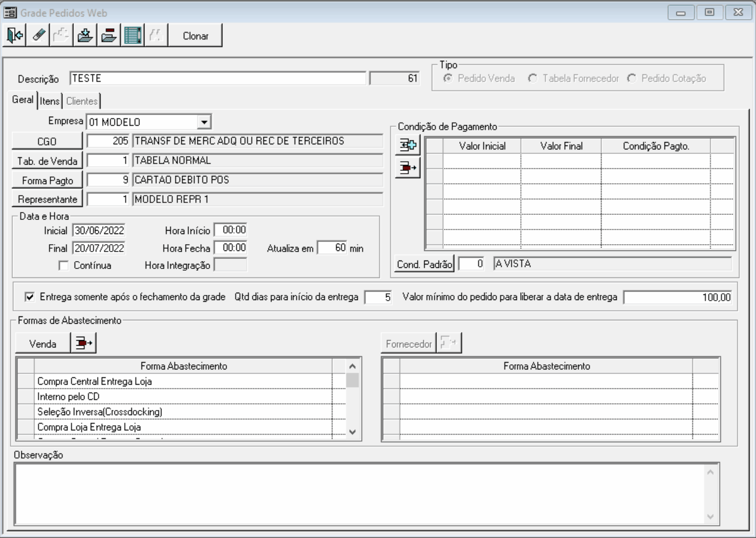Viewport: 756px width, 538px height.
Task: Click the icon beside Fornecedor button
Action: [449, 343]
